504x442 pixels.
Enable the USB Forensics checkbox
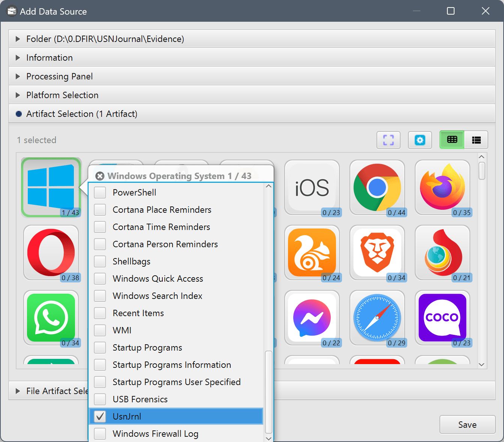100,399
